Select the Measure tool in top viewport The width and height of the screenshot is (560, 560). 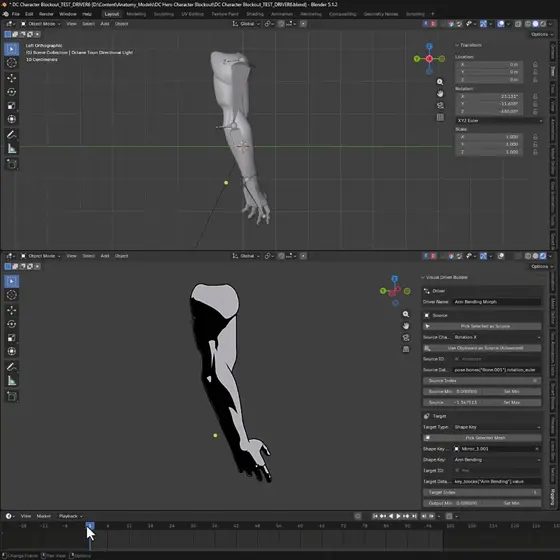(11, 149)
